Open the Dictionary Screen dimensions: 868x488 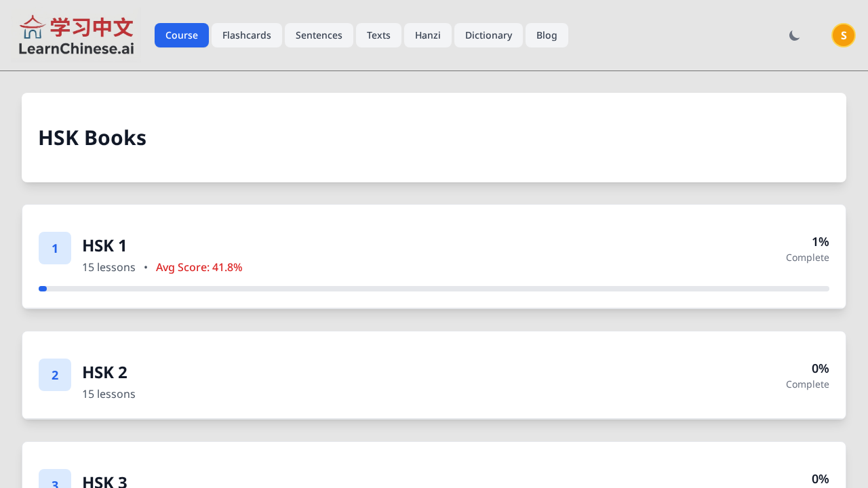488,35
